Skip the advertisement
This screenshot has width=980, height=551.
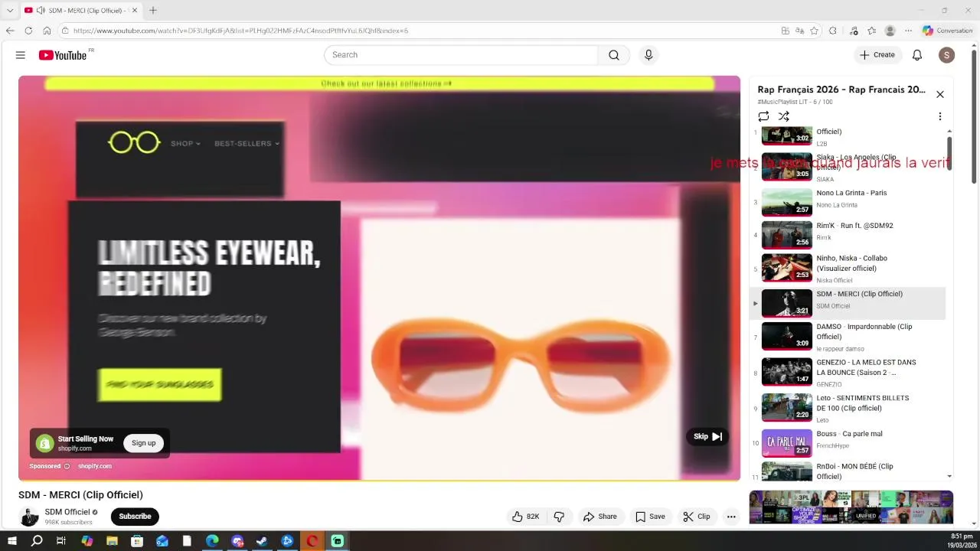[x=707, y=436]
